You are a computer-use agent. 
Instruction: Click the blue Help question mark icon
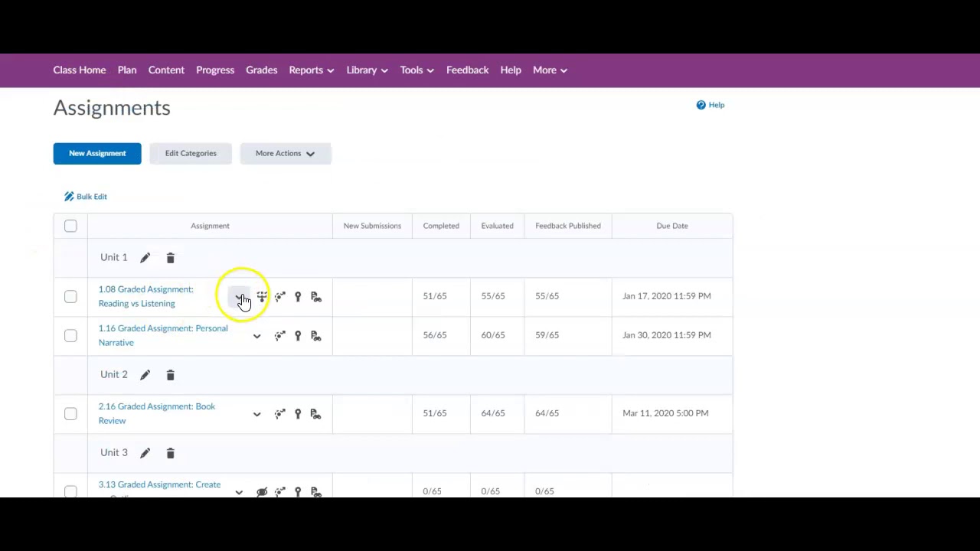(x=701, y=105)
